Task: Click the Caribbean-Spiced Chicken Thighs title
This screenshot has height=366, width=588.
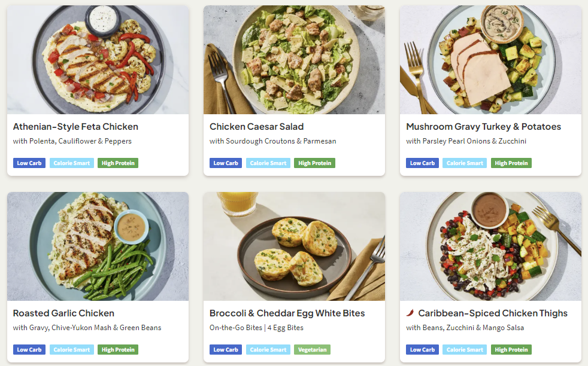Action: (x=493, y=313)
